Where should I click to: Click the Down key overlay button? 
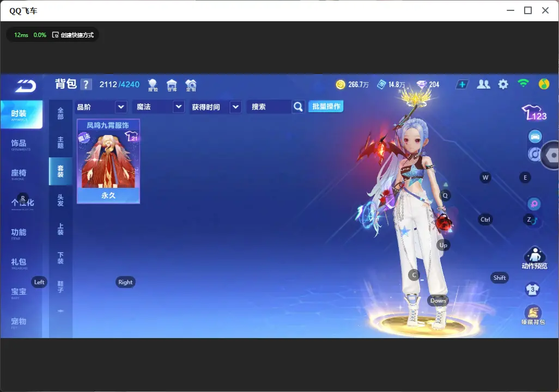[x=438, y=301]
